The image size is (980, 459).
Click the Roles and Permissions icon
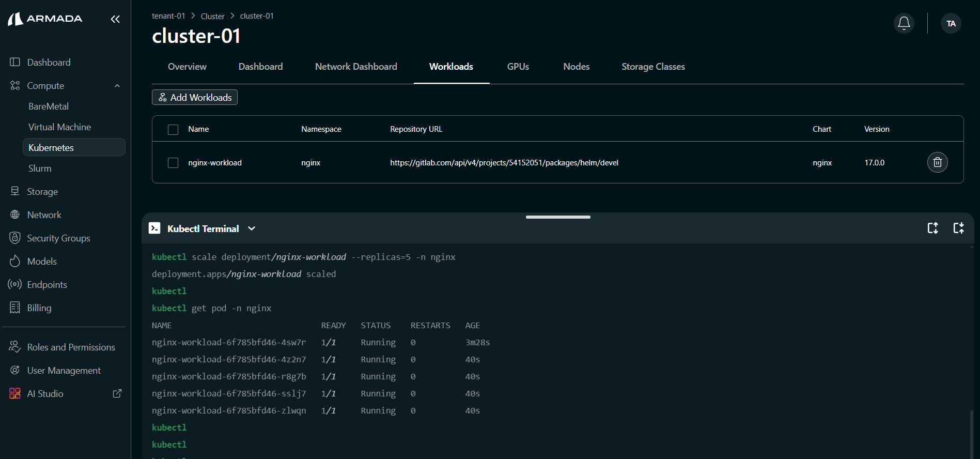15,347
